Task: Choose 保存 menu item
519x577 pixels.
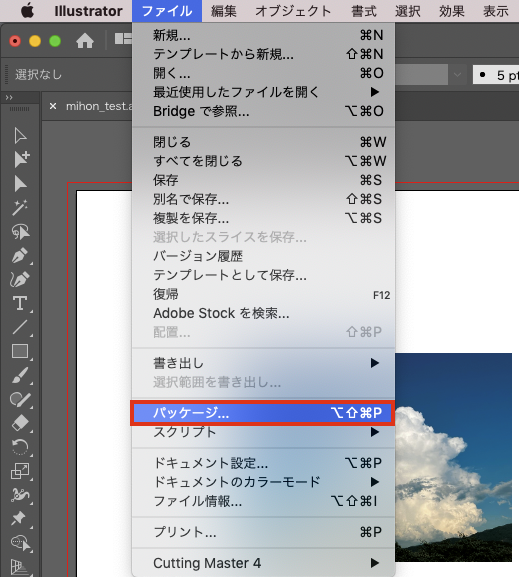Action: [x=263, y=180]
